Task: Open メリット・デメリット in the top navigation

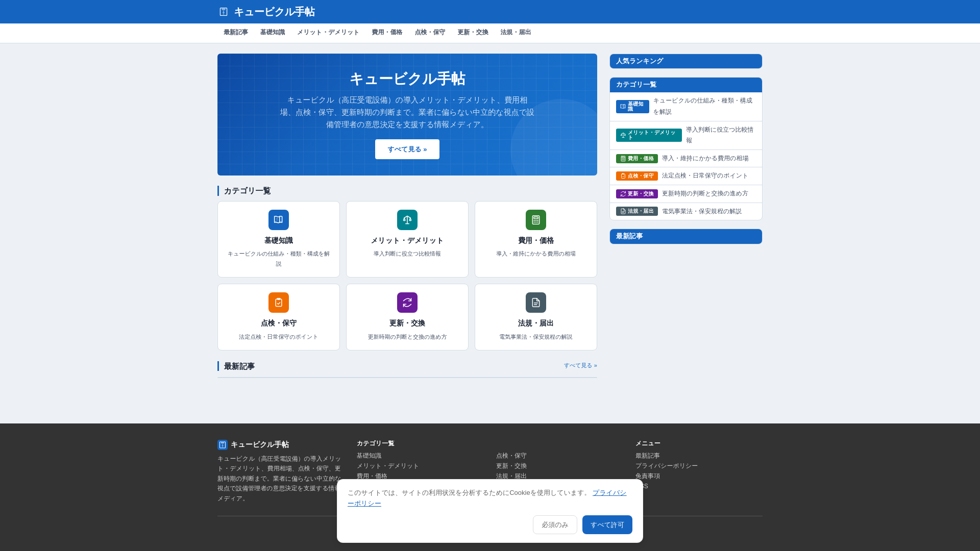Action: [328, 33]
